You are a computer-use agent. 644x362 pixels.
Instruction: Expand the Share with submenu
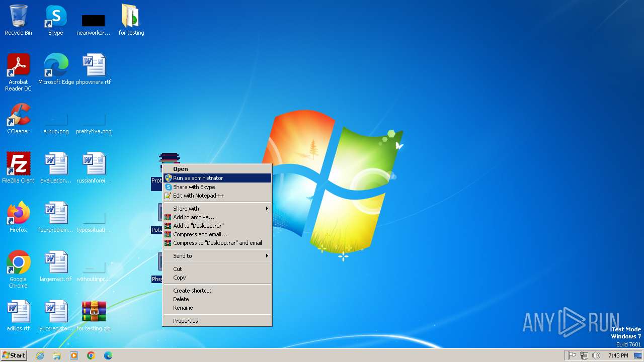[x=217, y=209]
